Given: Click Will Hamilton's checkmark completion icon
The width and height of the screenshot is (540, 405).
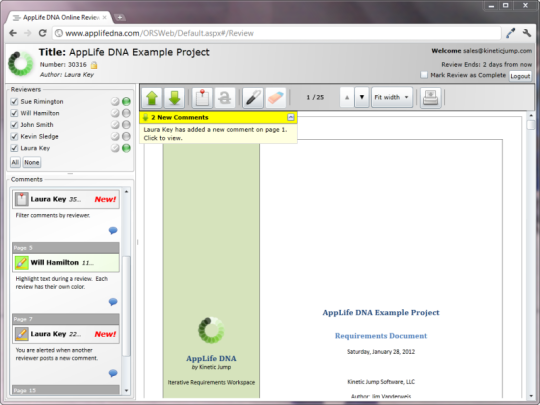Looking at the screenshot, I should tap(115, 113).
